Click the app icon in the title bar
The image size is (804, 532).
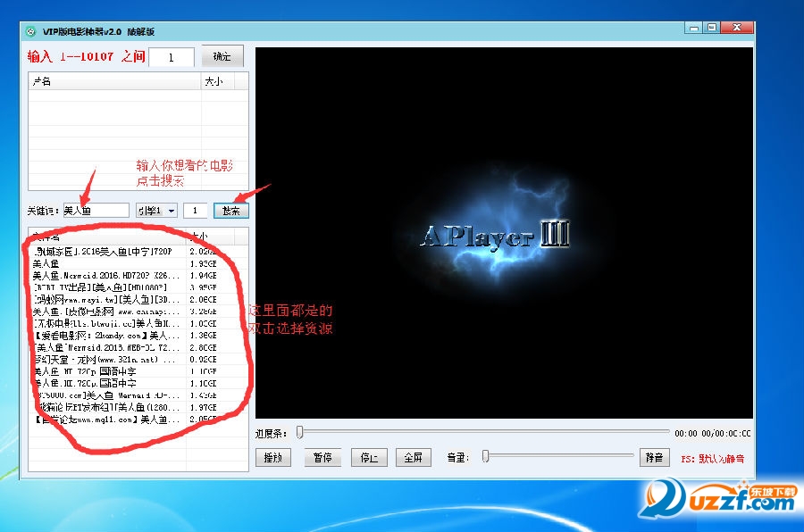(x=30, y=31)
